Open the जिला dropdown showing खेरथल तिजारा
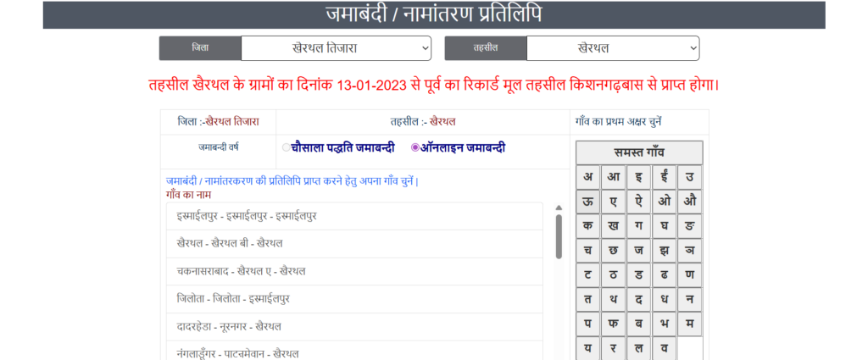Viewport: 868px width, 360px height. pos(336,48)
